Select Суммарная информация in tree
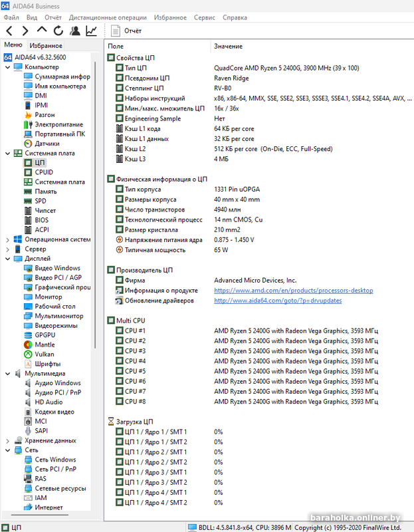 57,76
